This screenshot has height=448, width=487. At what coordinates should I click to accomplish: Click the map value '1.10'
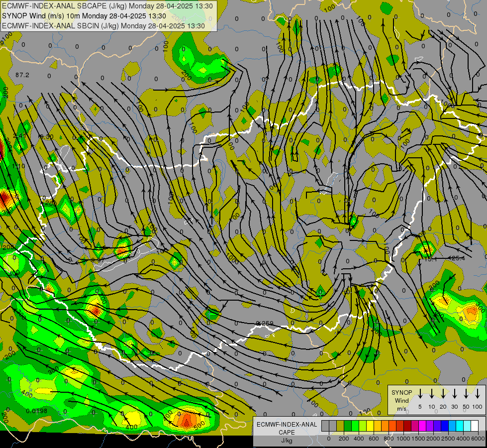[18, 166]
